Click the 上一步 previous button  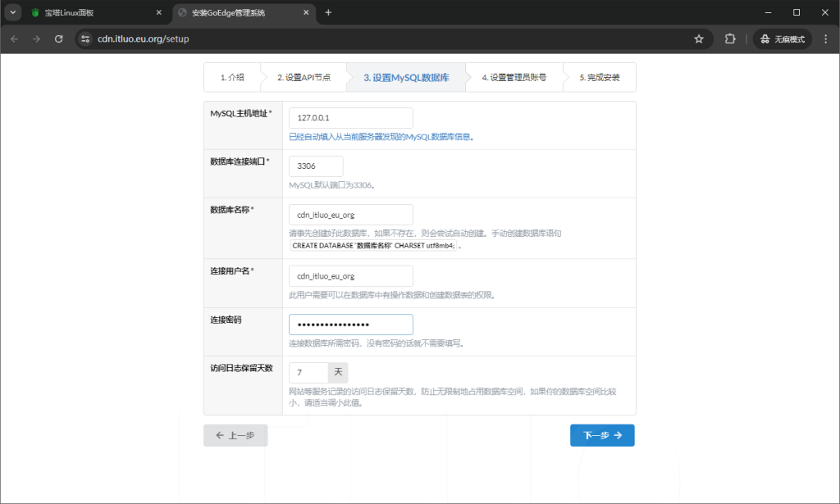coord(235,435)
